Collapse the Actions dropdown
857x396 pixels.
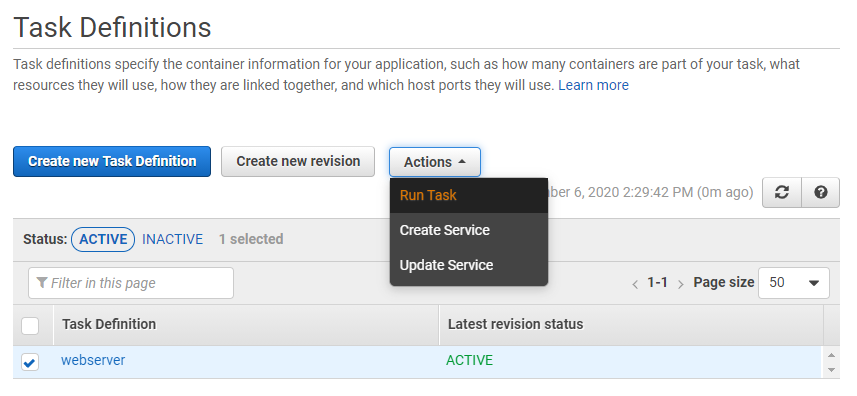(435, 162)
